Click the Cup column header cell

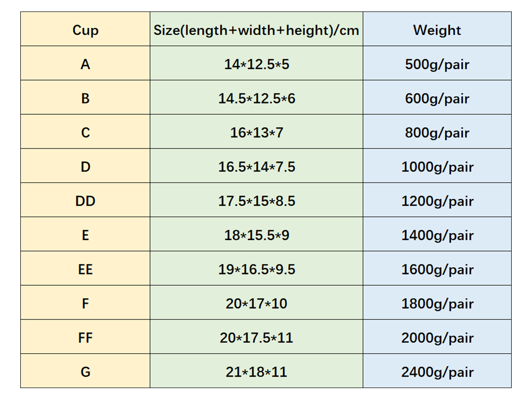[85, 30]
